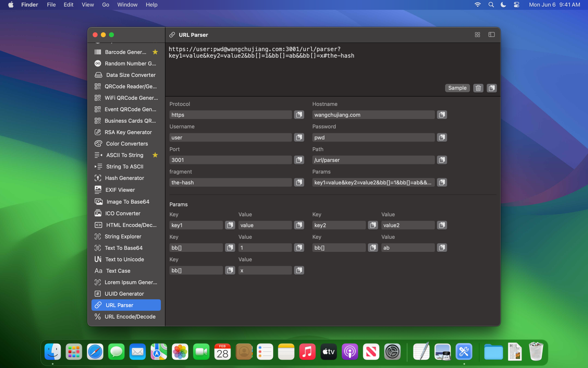
Task: Open Text to Unicode
Action: pos(126,259)
